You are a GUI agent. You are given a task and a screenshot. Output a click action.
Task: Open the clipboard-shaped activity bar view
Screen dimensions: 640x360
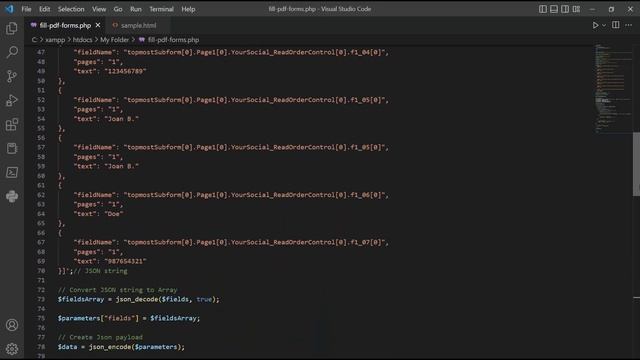(12, 148)
